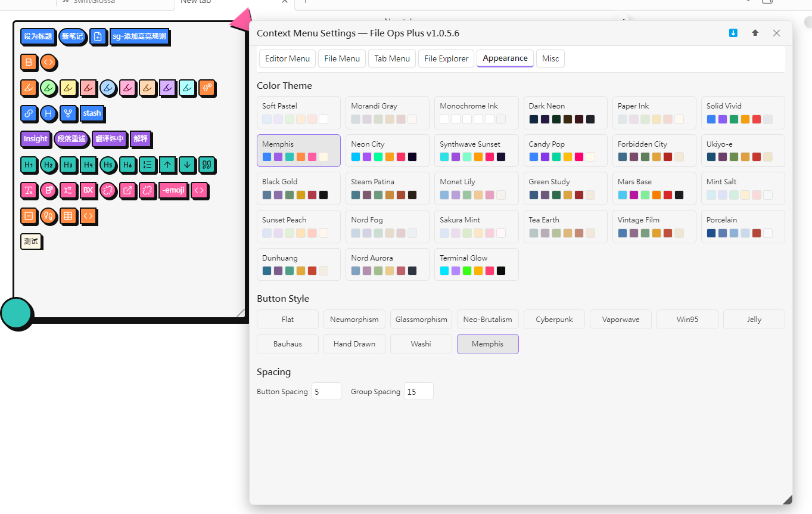Click the teal up arrow icon
Image resolution: width=812 pixels, height=514 pixels.
(x=167, y=164)
